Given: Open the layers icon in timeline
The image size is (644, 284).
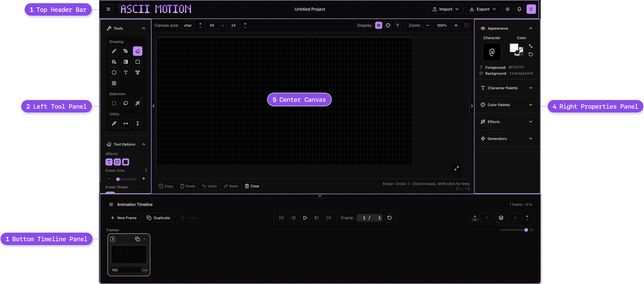Looking at the screenshot, I should (501, 218).
